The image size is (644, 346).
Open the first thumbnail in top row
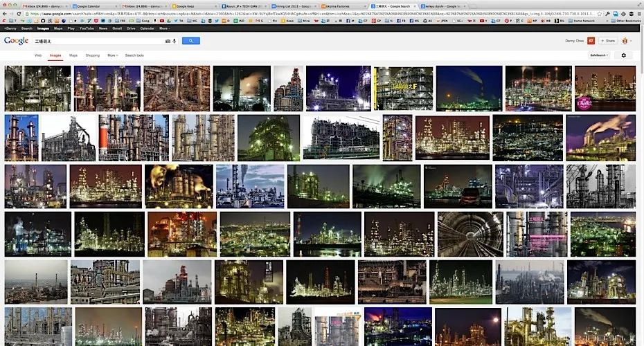point(38,89)
